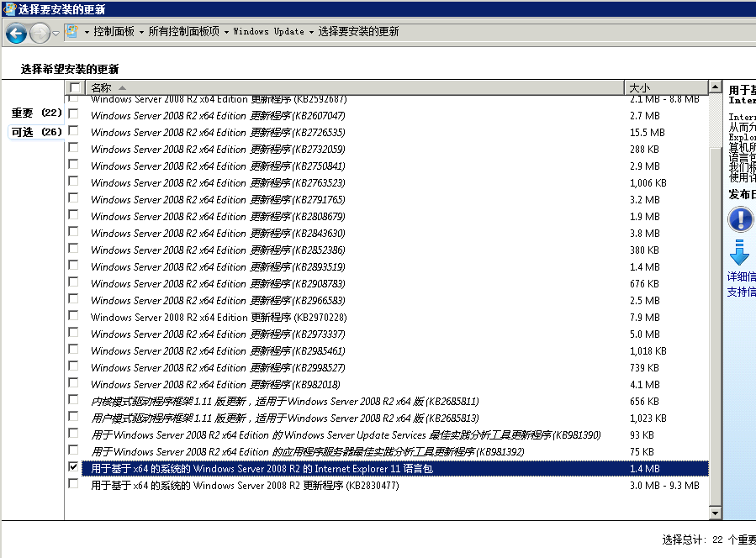Image resolution: width=756 pixels, height=558 pixels.
Task: Switch to the 可选 (26) updates tab
Action: (x=37, y=132)
